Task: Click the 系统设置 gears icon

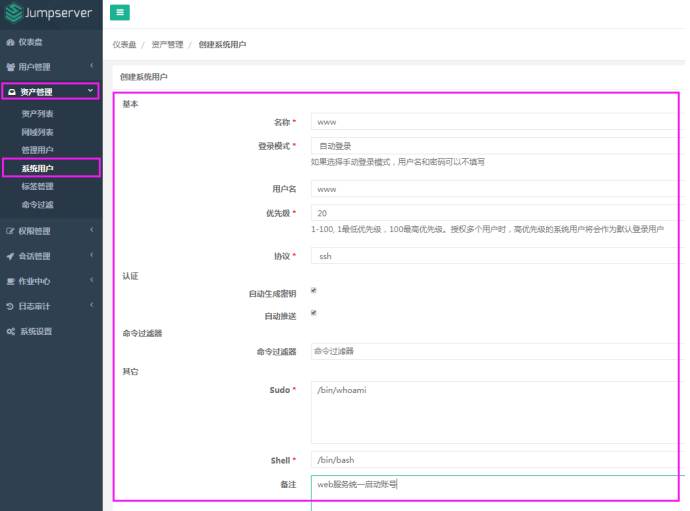Action: coord(11,331)
